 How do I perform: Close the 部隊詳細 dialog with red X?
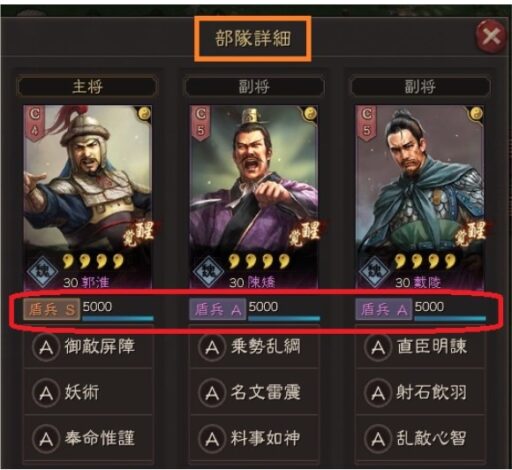(490, 36)
